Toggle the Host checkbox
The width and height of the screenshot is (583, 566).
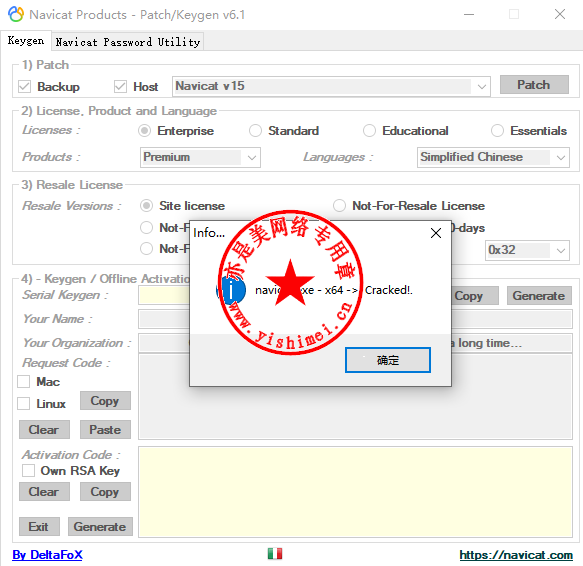[120, 87]
